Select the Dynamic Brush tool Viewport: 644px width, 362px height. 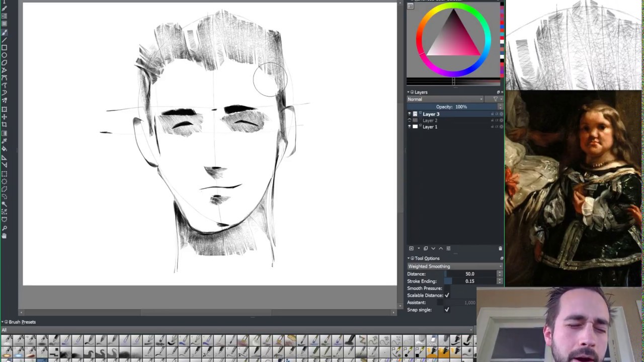point(4,93)
